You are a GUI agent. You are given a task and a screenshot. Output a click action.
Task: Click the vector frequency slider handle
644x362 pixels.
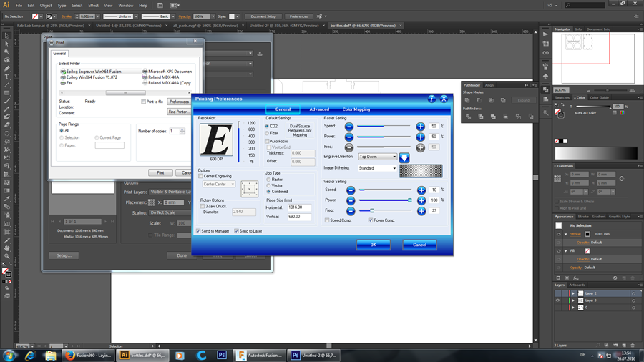371,210
